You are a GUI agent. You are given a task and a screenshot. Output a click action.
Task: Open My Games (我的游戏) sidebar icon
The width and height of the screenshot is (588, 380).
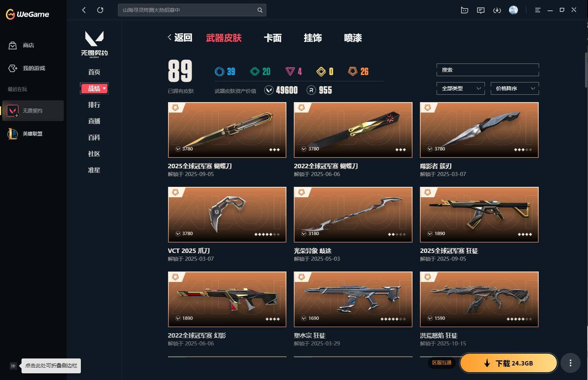click(13, 68)
